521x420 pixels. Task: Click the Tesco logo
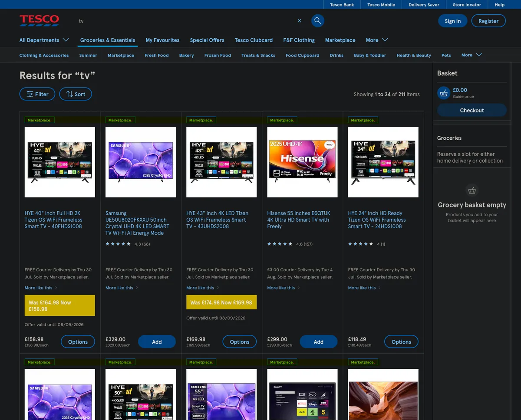[x=39, y=20]
